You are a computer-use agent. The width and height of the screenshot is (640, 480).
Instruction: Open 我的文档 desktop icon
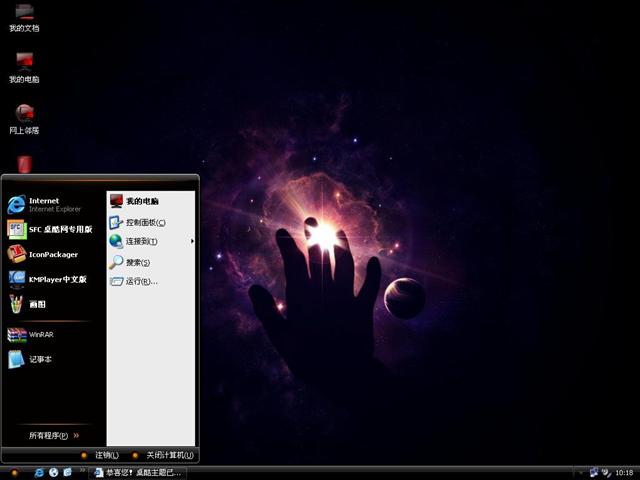click(x=24, y=17)
